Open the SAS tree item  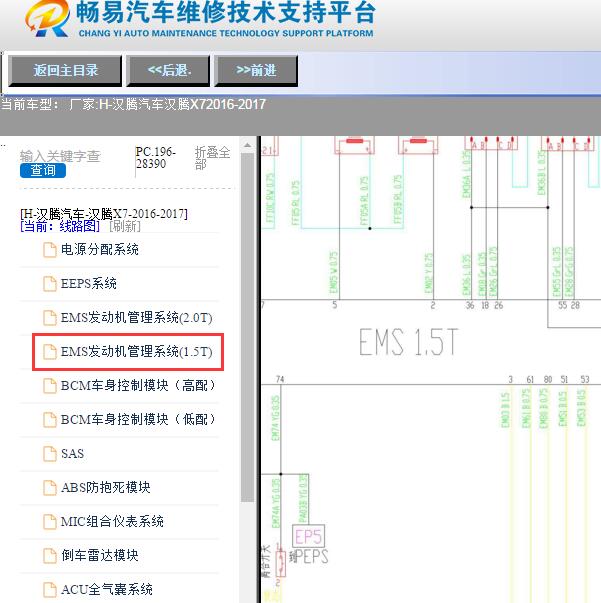click(x=72, y=453)
